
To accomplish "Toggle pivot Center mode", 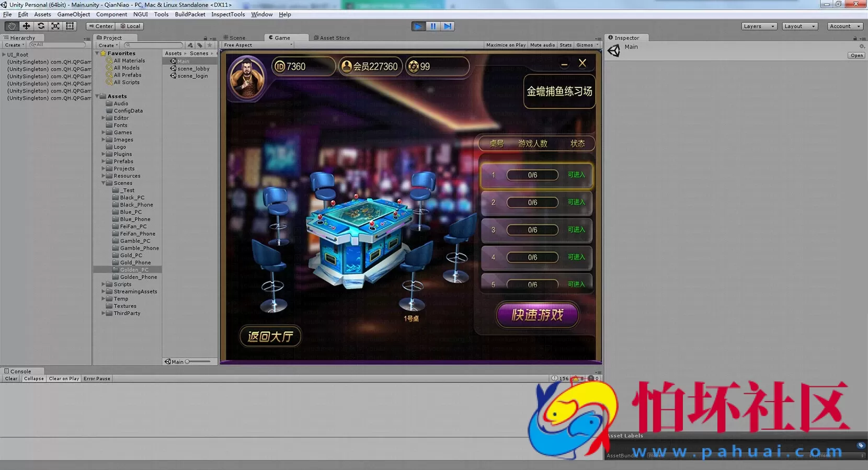I will tap(101, 26).
